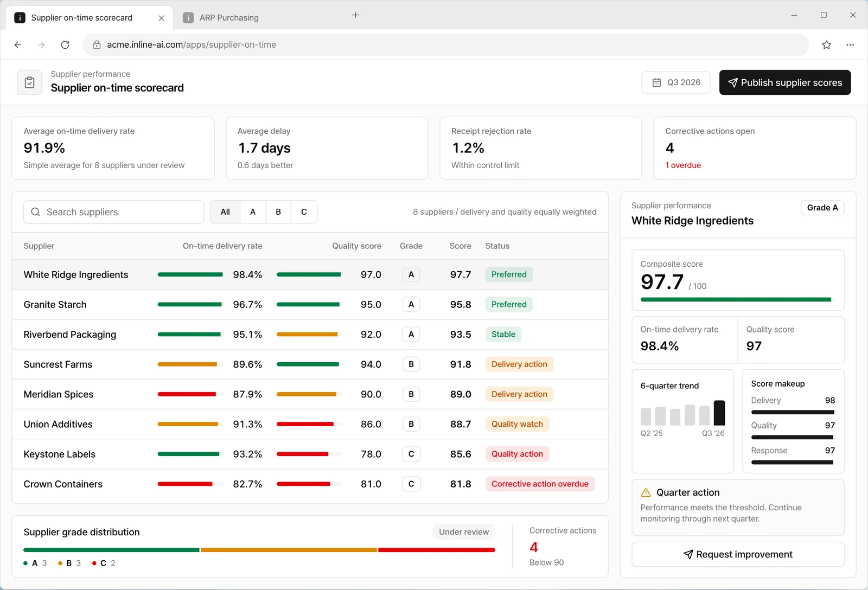Click the clipboard scorecard app icon
868x590 pixels.
(x=30, y=82)
